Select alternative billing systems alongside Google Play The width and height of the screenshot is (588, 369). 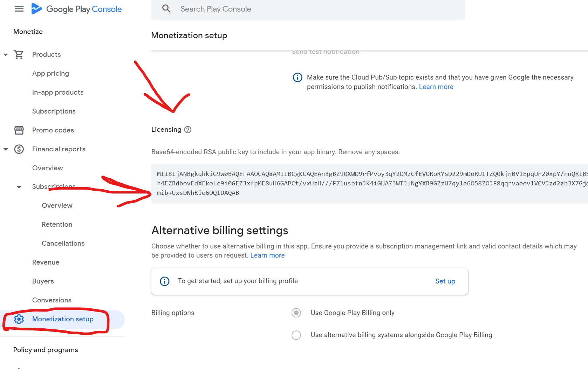pos(296,335)
